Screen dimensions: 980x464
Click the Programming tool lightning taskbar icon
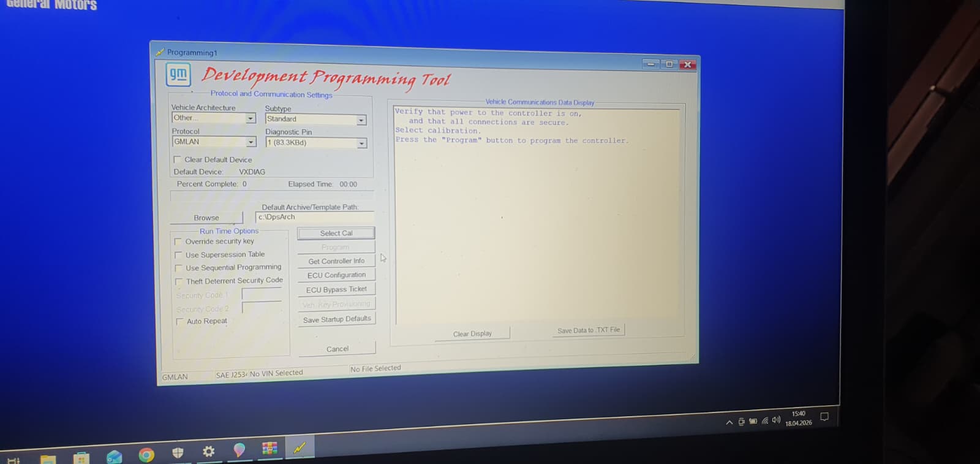pyautogui.click(x=300, y=447)
